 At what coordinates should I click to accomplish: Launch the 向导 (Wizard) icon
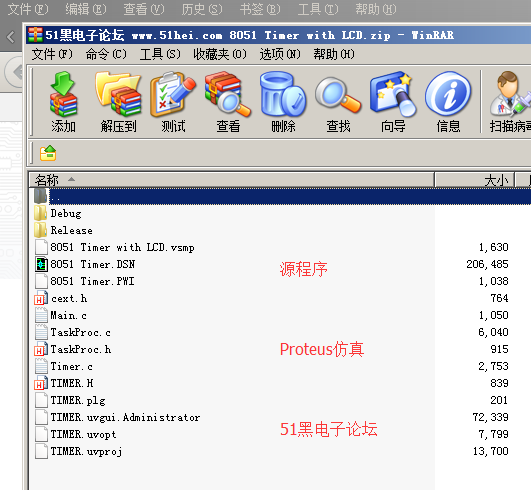[393, 102]
